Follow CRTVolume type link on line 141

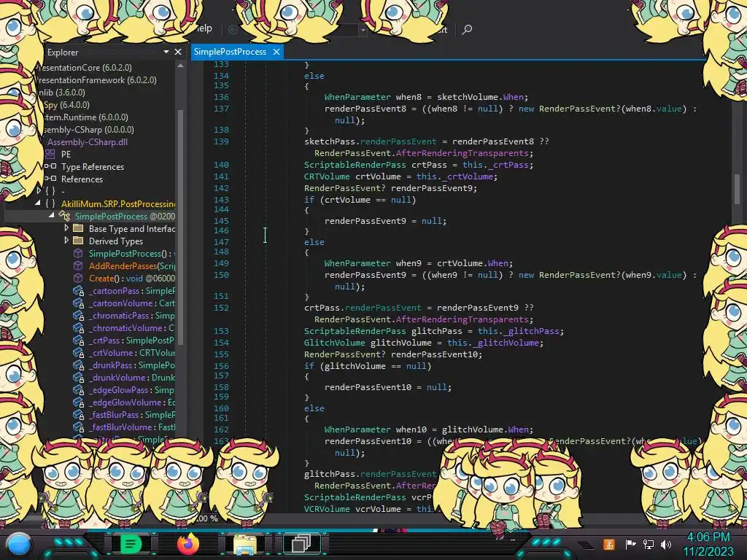(327, 176)
